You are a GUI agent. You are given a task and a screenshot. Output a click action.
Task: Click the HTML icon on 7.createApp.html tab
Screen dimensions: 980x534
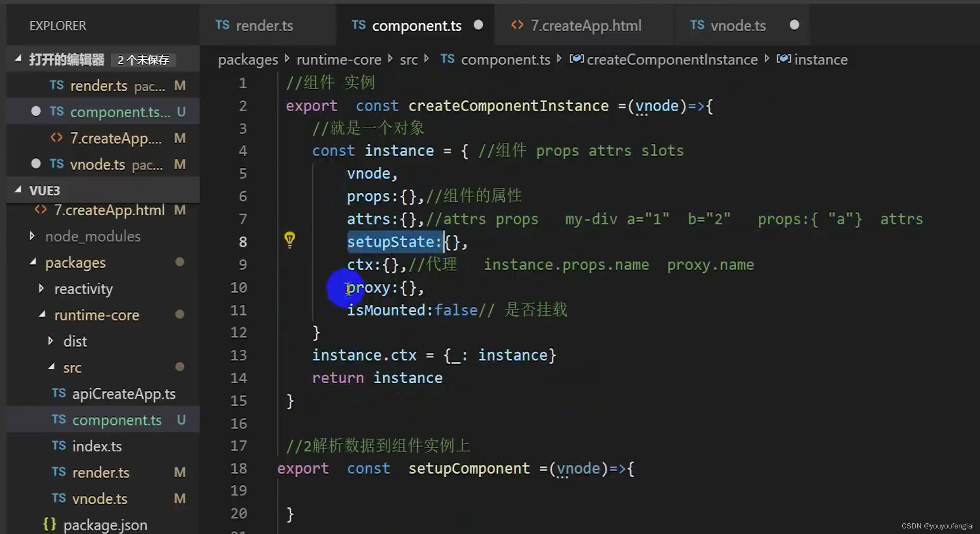517,25
